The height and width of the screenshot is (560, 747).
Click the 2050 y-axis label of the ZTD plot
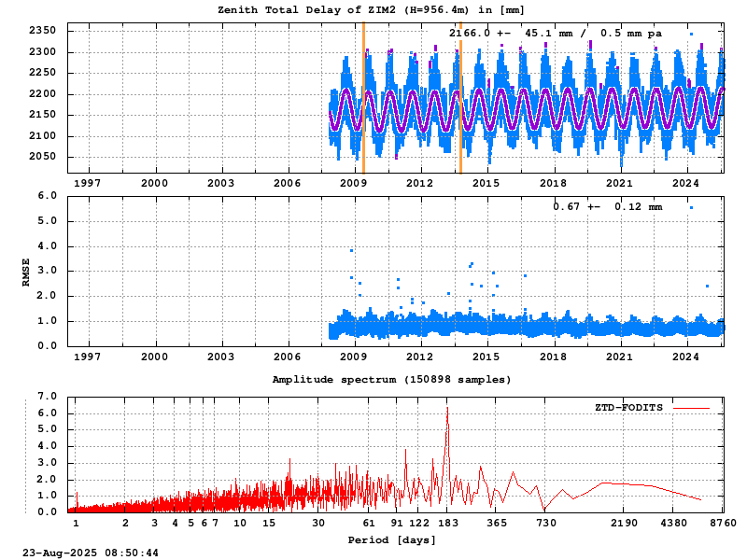42,157
